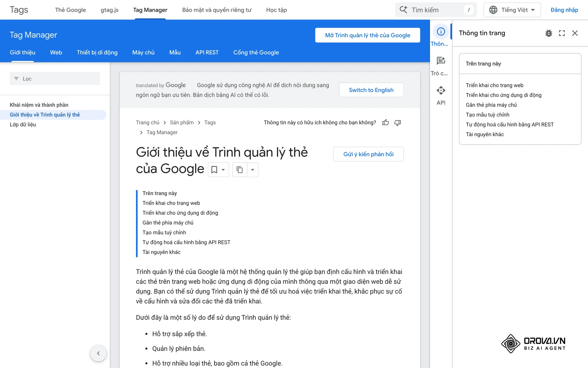Screen dimensions: 588x368
Task: Side panel: Tạo mẫu tuỳ chỉnh
Action: (488, 115)
